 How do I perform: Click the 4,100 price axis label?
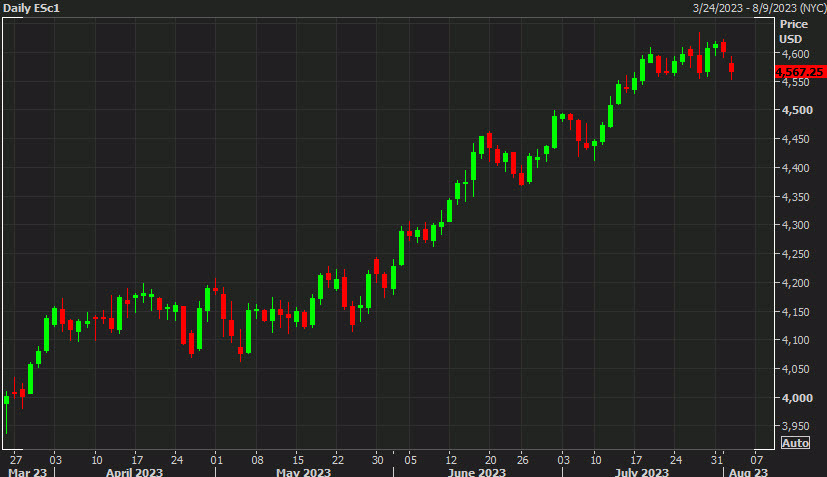pyautogui.click(x=795, y=340)
